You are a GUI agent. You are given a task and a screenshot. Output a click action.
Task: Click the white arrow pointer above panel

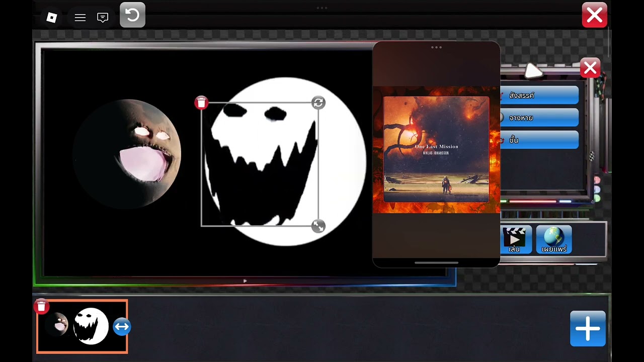coord(533,71)
